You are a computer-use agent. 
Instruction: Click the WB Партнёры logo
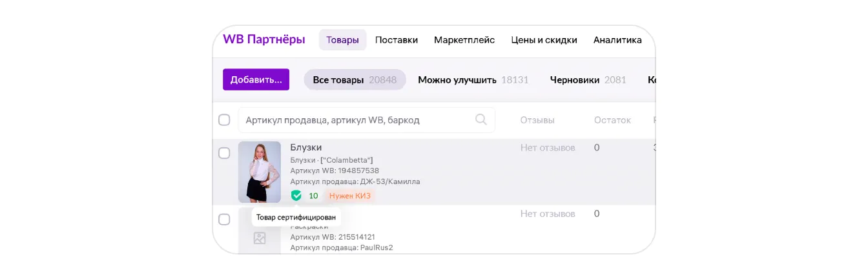[x=264, y=39]
